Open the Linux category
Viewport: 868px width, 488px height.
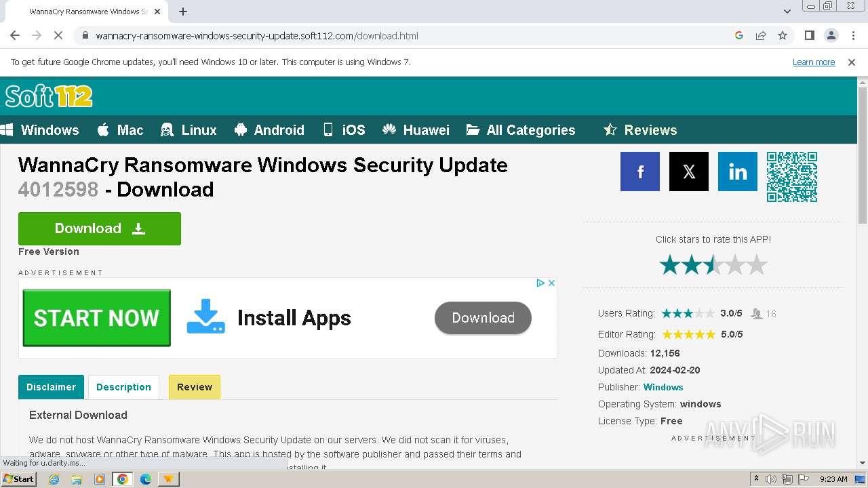tap(189, 130)
